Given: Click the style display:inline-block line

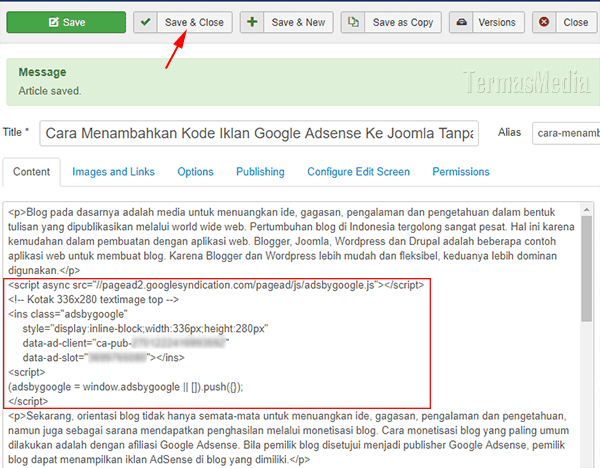Looking at the screenshot, I should pyautogui.click(x=145, y=329).
